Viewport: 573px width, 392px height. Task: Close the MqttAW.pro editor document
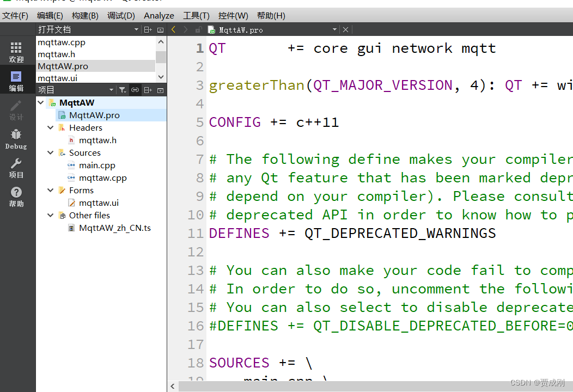click(x=345, y=29)
